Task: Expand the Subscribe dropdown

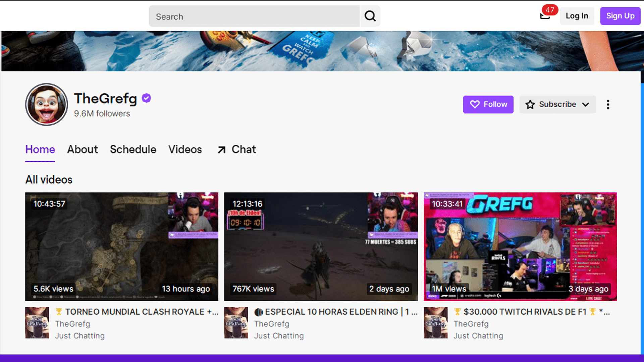Action: [557, 104]
